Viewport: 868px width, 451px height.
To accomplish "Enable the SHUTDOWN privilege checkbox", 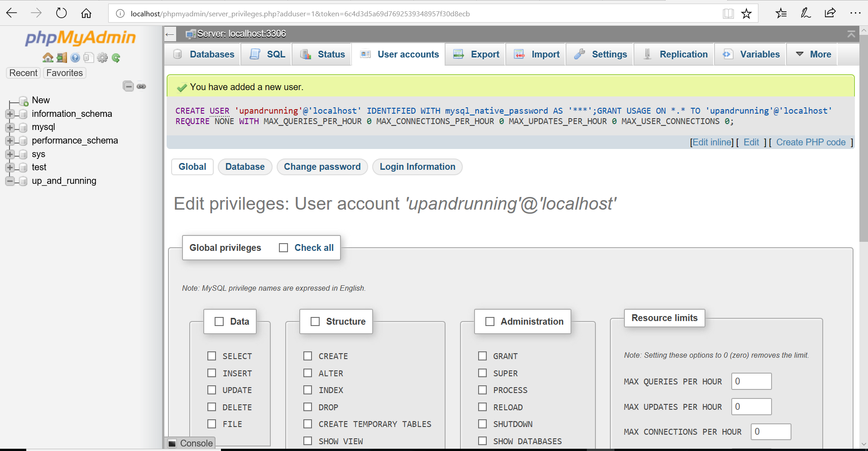I will tap(483, 424).
